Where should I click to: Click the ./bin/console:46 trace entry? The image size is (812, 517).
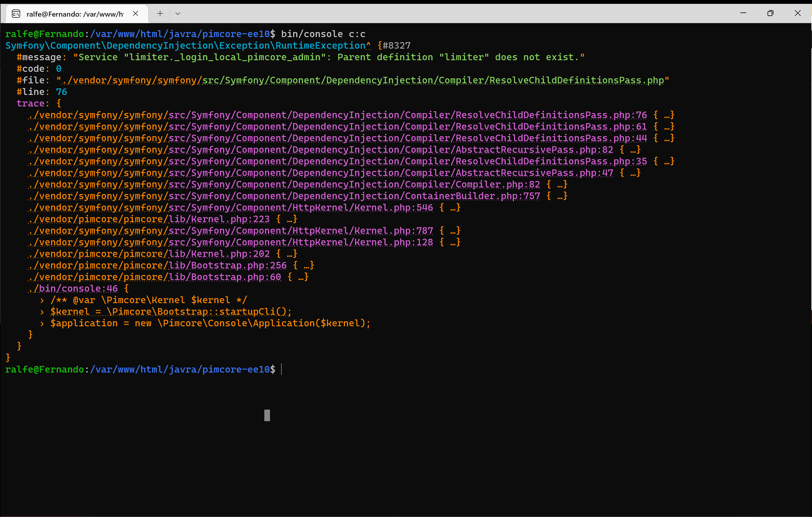[73, 289]
